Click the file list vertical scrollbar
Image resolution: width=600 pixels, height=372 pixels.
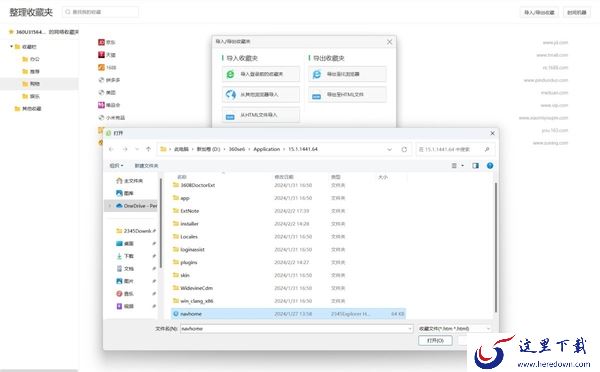496,247
